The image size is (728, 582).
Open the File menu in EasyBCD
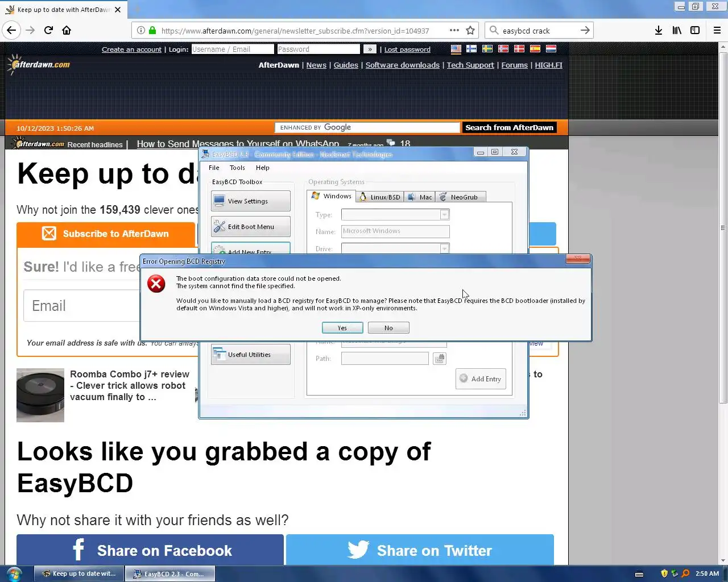[x=214, y=168]
